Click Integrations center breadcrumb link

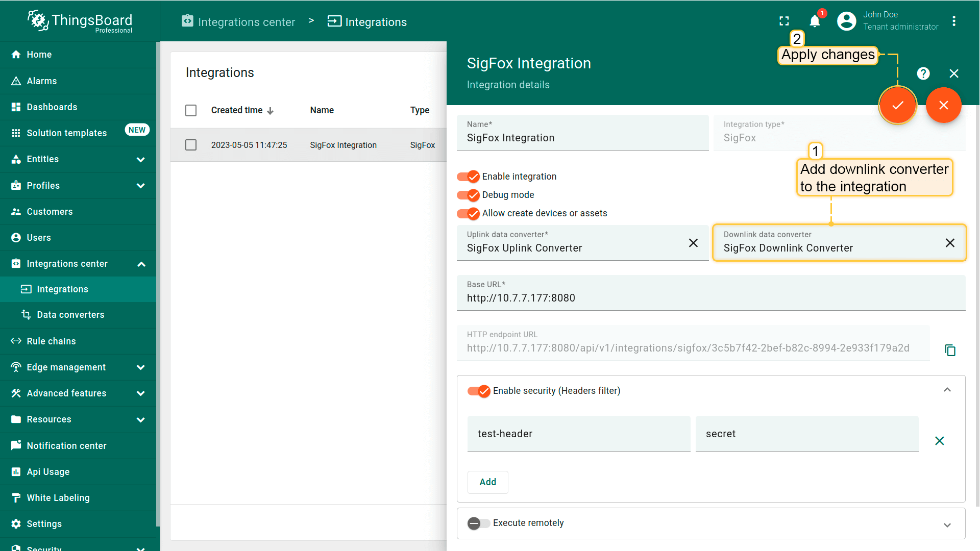[246, 22]
